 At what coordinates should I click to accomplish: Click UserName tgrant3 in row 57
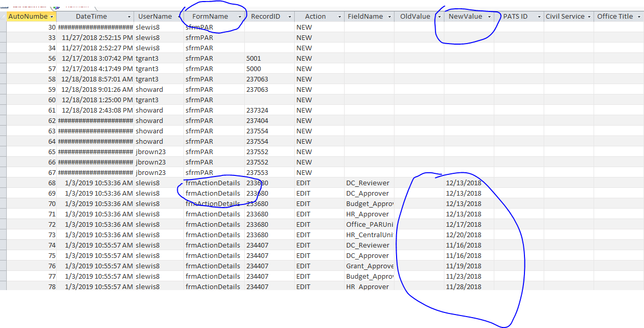click(x=159, y=69)
